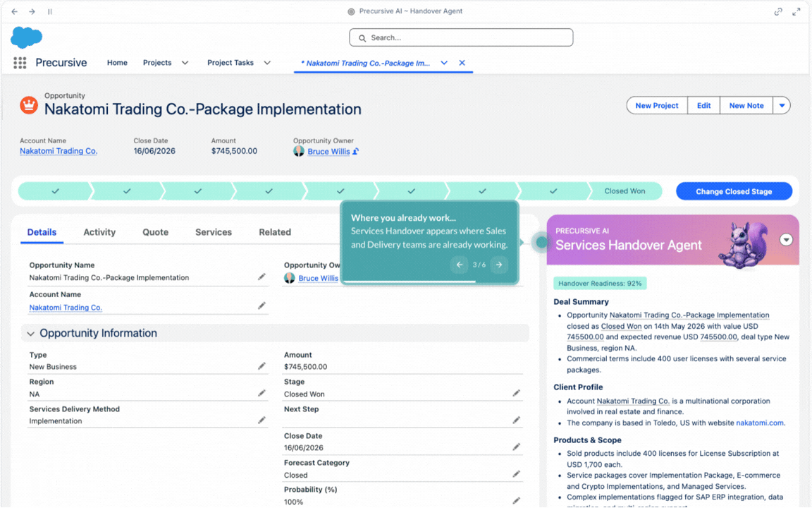Edit the Stage field with its pencil icon
This screenshot has width=812, height=508.
(516, 394)
